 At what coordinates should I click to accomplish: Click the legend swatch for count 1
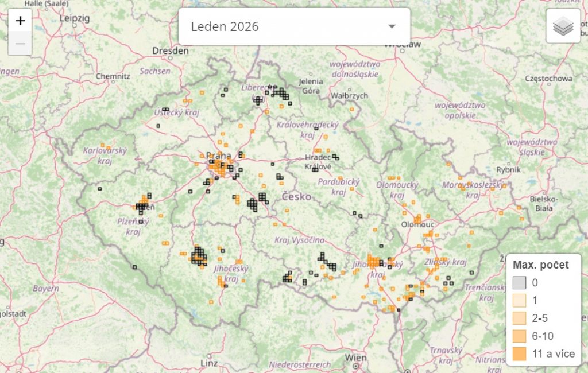coord(520,301)
